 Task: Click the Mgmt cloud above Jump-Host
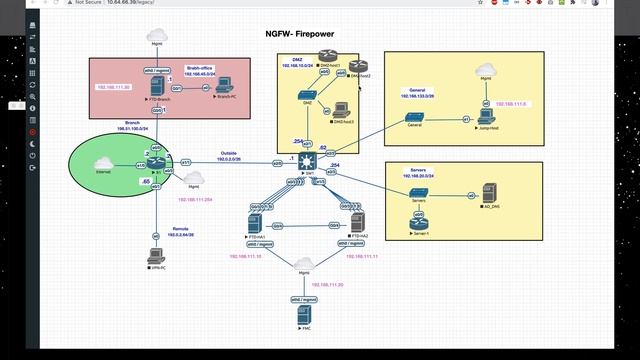pos(486,69)
